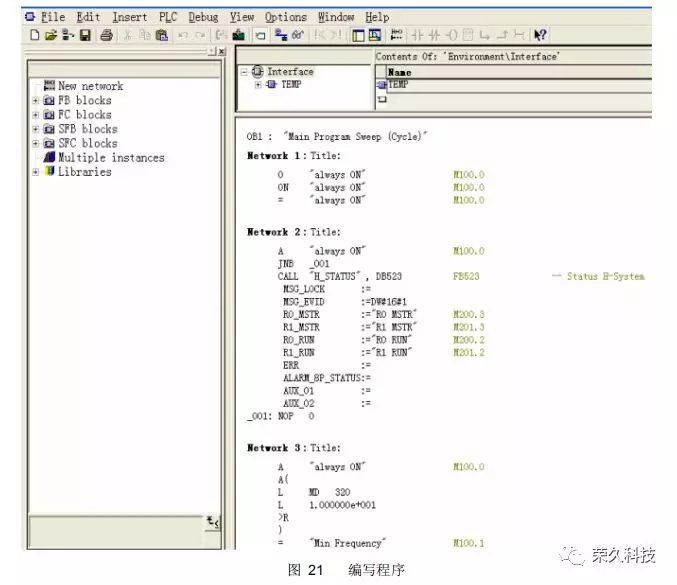
Task: Click the Open file toolbar icon
Action: (51, 35)
